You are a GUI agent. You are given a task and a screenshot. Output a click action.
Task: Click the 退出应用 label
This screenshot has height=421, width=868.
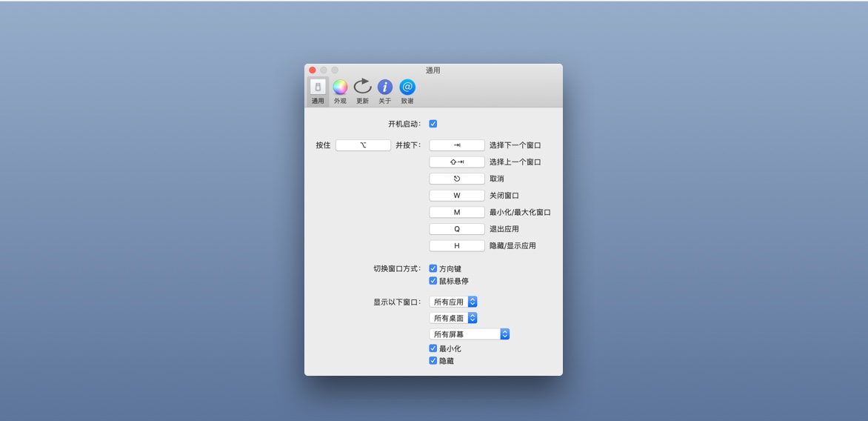(504, 229)
